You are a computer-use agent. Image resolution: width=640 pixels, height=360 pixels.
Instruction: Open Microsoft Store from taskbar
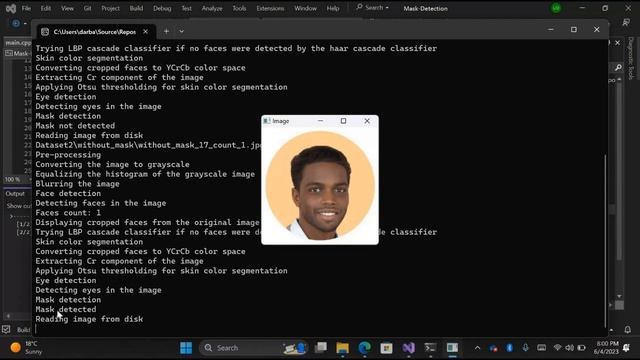pos(386,348)
